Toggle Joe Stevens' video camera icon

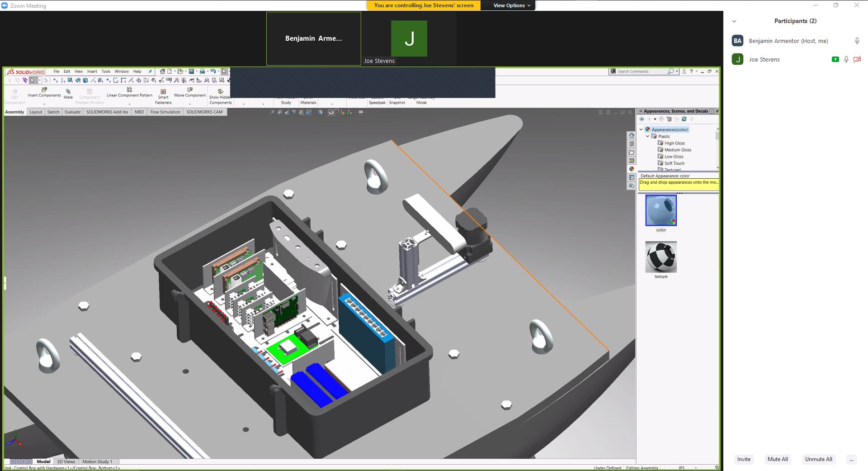857,59
